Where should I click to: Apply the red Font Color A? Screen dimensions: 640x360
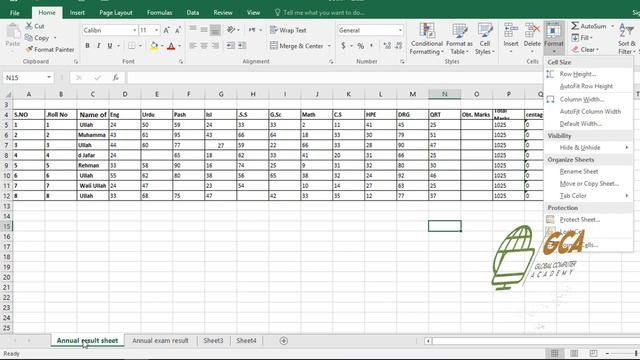(171, 46)
